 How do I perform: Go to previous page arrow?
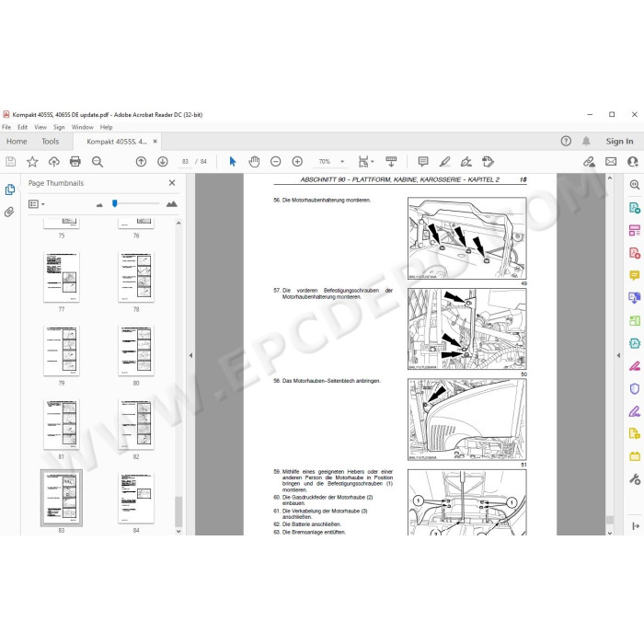(x=141, y=162)
